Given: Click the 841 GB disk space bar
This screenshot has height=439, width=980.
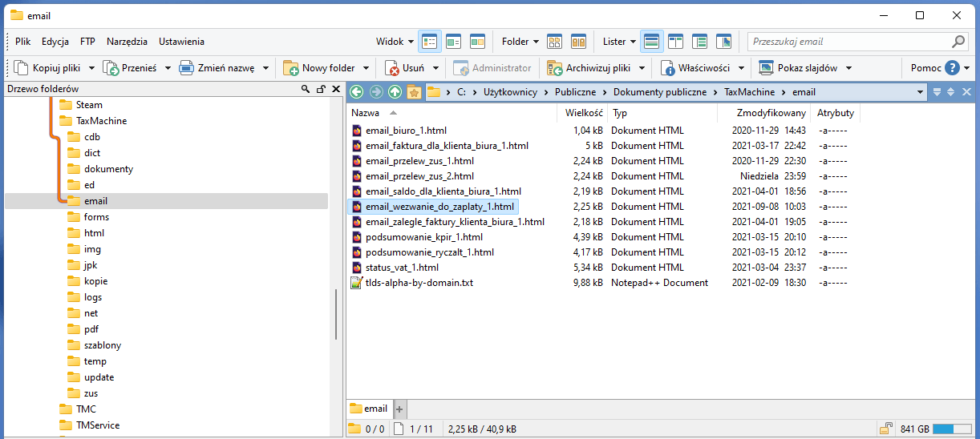Looking at the screenshot, I should click(x=953, y=429).
